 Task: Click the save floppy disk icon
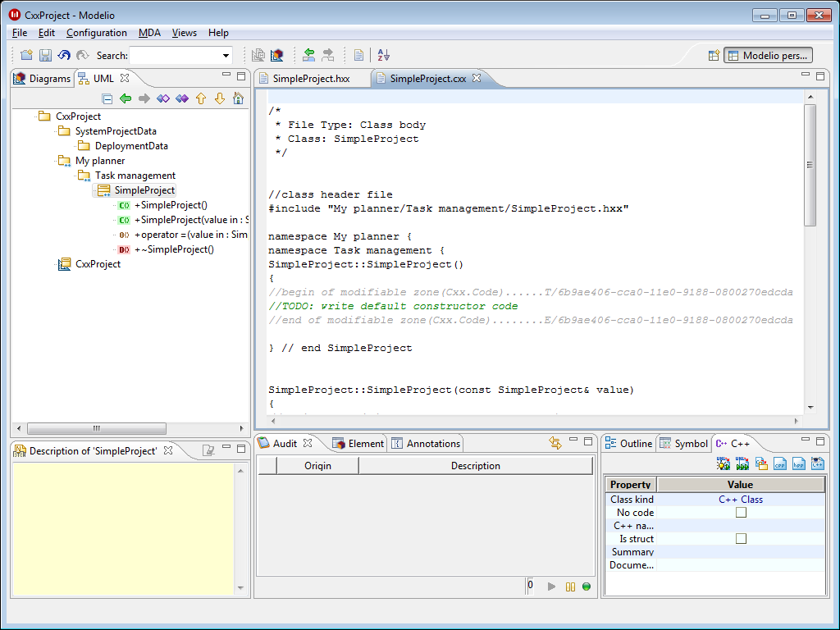[46, 55]
